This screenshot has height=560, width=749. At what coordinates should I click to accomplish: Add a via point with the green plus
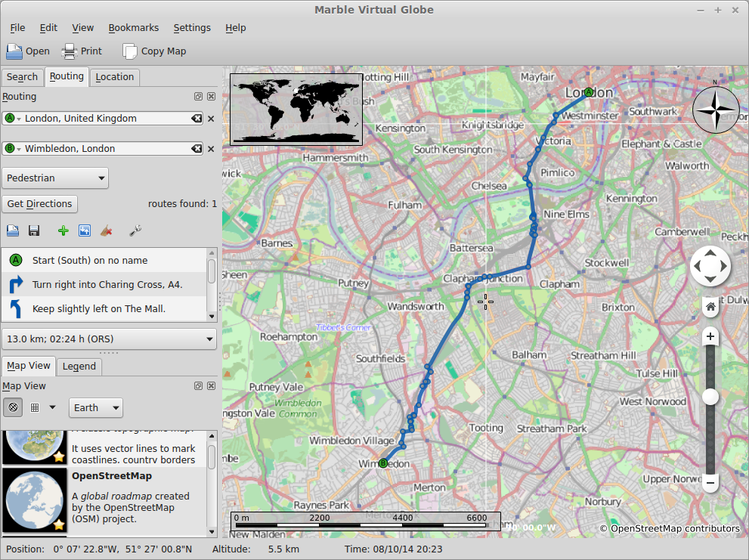point(63,230)
